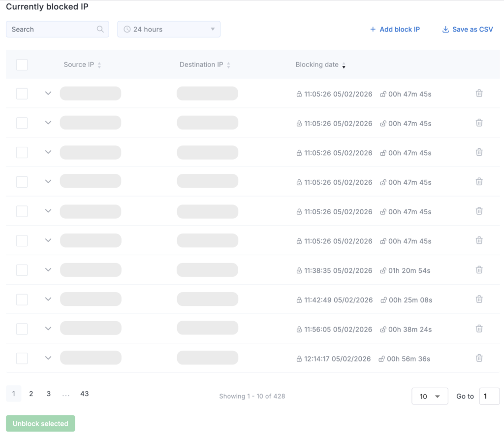Go to page 2 of results
This screenshot has height=433, width=504.
(31, 394)
